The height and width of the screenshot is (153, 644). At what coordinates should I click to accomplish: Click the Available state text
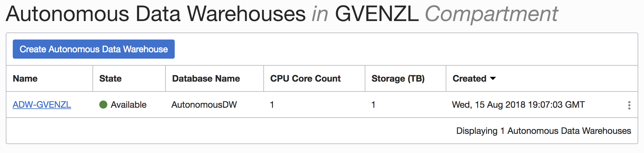[128, 105]
